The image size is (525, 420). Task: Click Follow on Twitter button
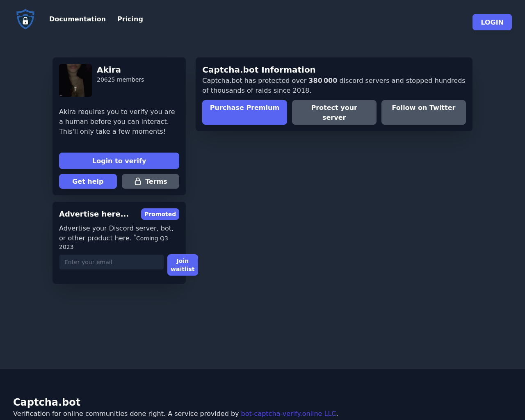pyautogui.click(x=424, y=112)
